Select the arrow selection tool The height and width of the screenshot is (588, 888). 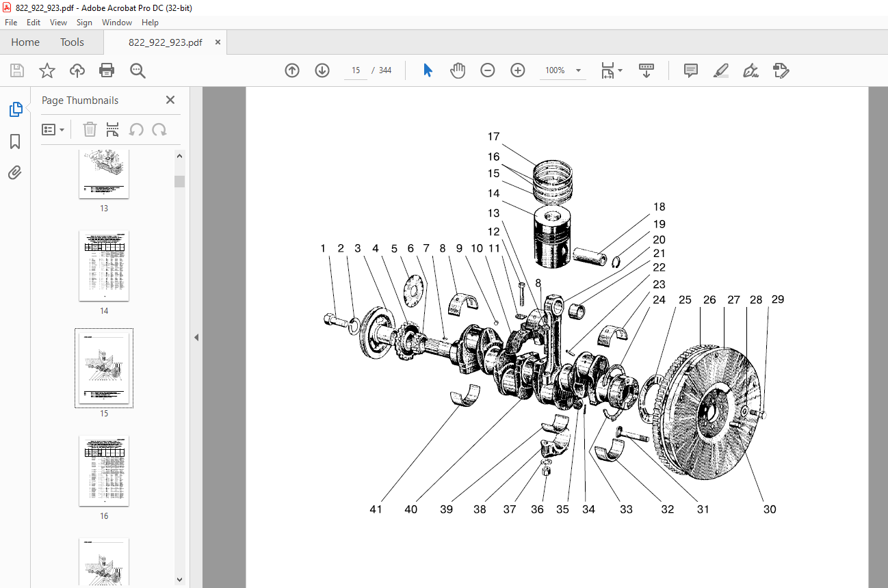click(428, 70)
